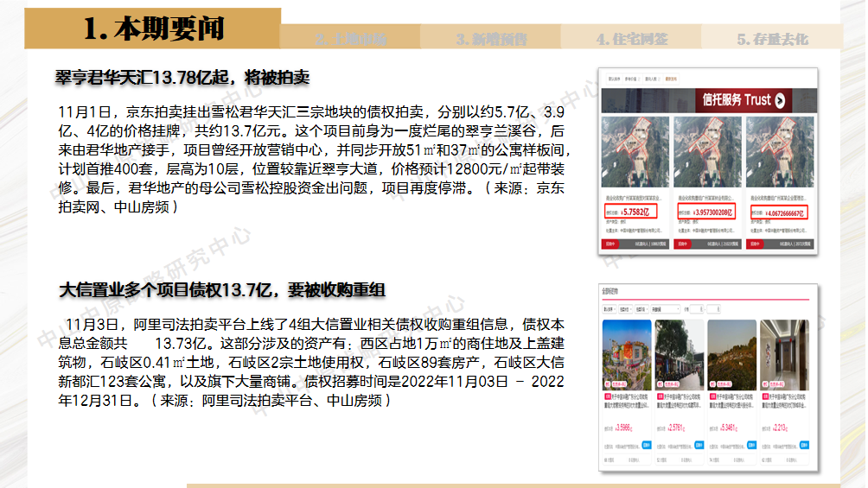The width and height of the screenshot is (868, 488).
Task: Open the shopping mall photo listing
Action: pyautogui.click(x=627, y=355)
